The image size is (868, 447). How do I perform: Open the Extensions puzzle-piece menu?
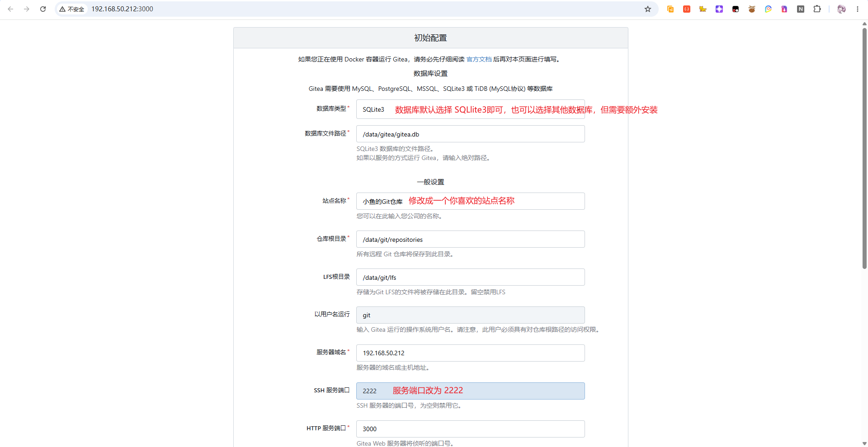click(x=817, y=9)
